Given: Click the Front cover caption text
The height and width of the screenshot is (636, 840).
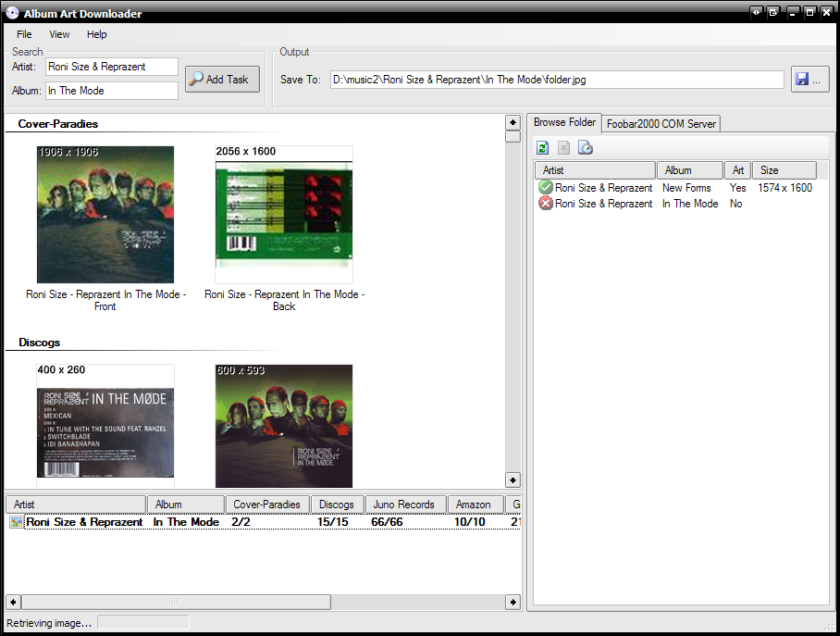Looking at the screenshot, I should tap(105, 300).
